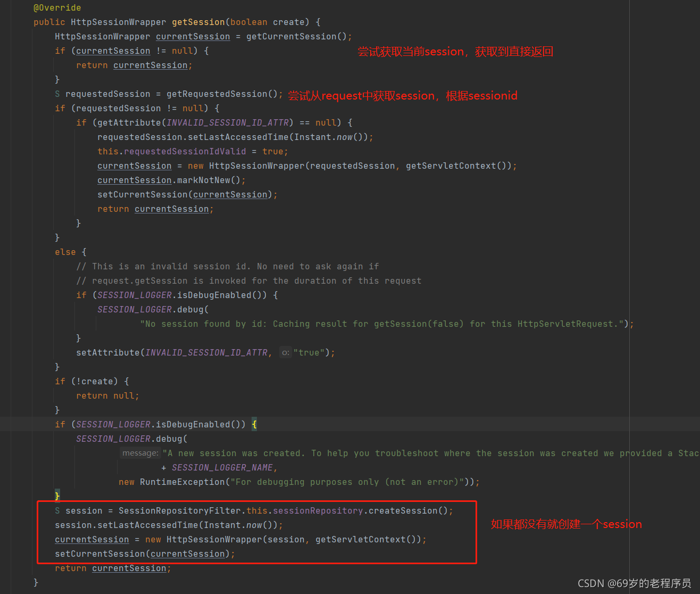Click the else keyword

[x=65, y=252]
